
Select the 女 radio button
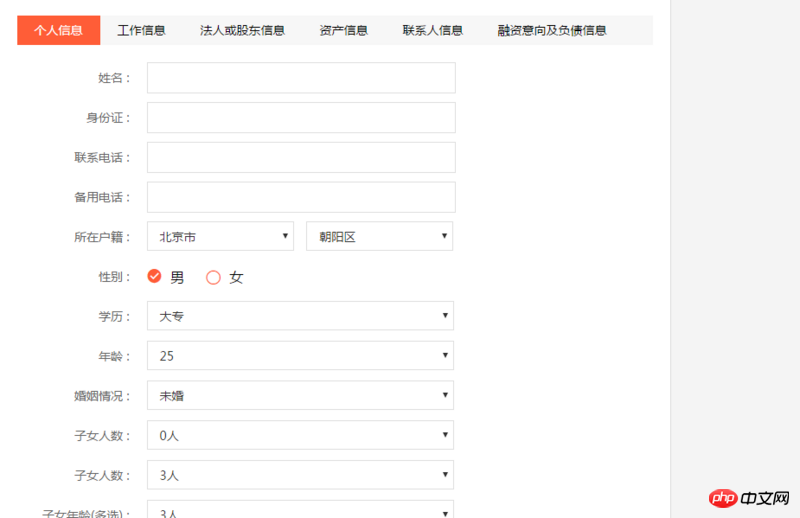213,277
